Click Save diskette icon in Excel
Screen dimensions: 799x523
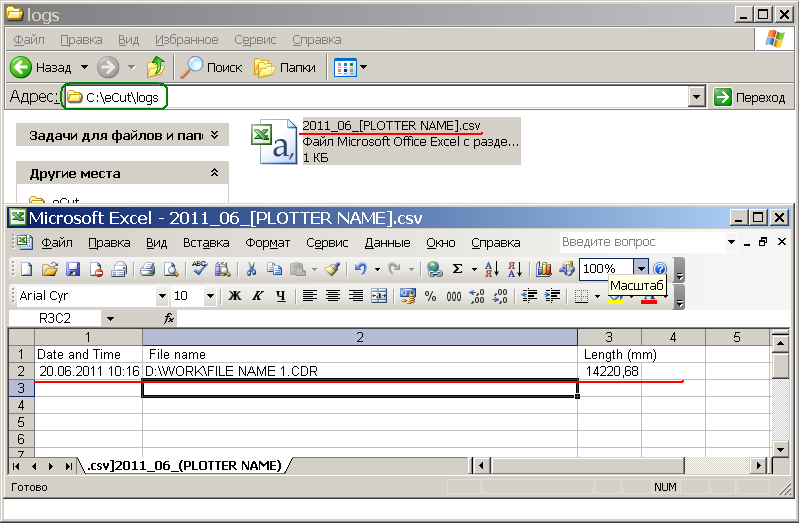tap(73, 269)
